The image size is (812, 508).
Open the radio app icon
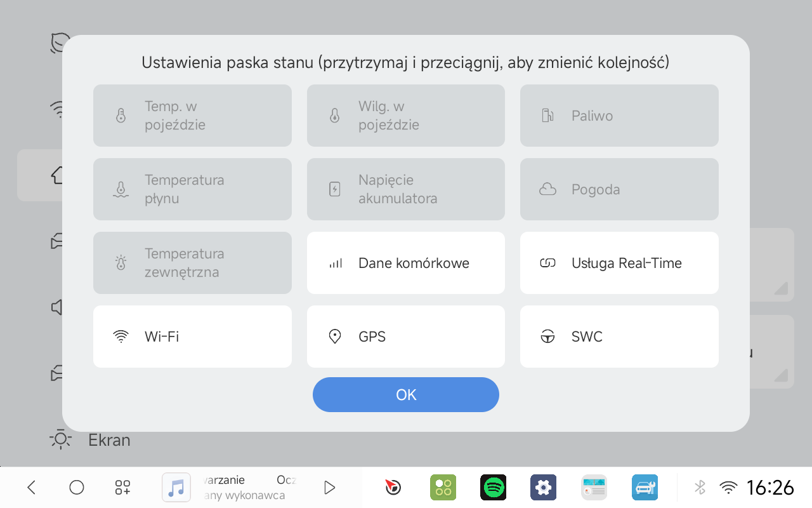pyautogui.click(x=594, y=488)
